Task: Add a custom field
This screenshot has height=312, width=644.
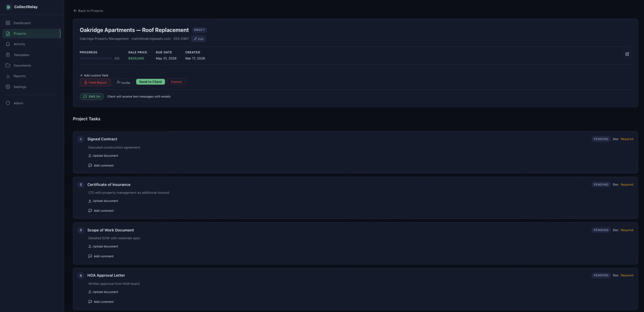Action: [94, 75]
